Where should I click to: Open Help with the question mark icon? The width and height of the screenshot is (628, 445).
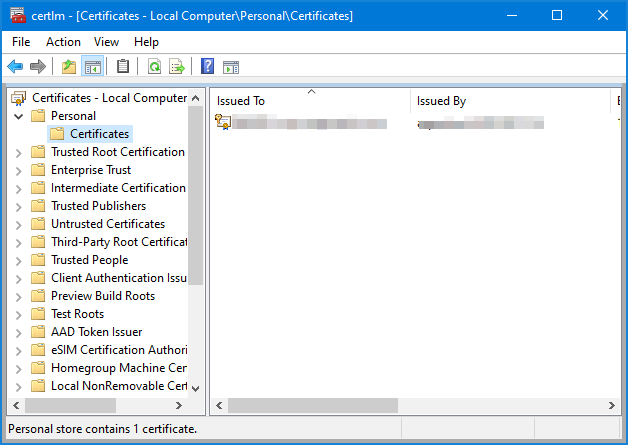(207, 66)
